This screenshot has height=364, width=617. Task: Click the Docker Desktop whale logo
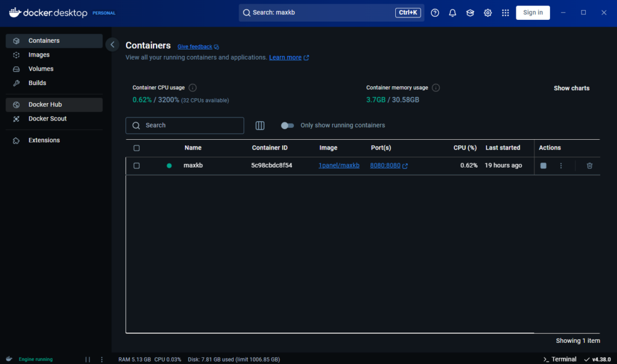point(15,13)
